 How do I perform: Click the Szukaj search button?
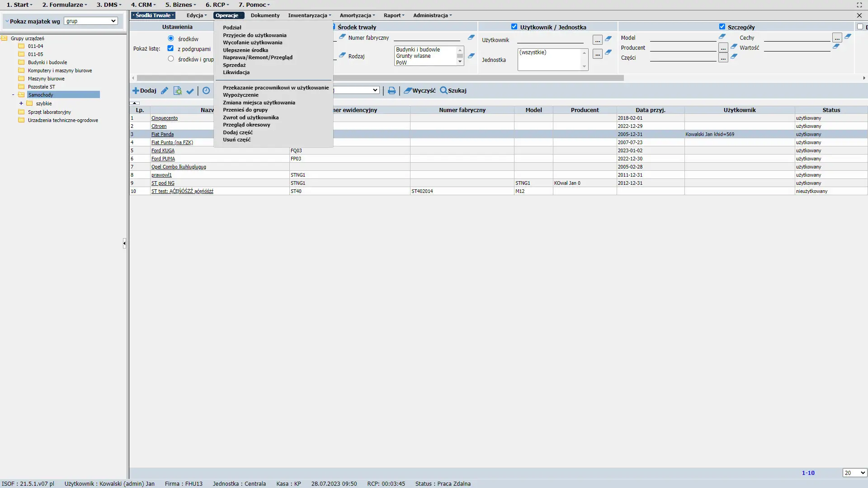coord(453,91)
